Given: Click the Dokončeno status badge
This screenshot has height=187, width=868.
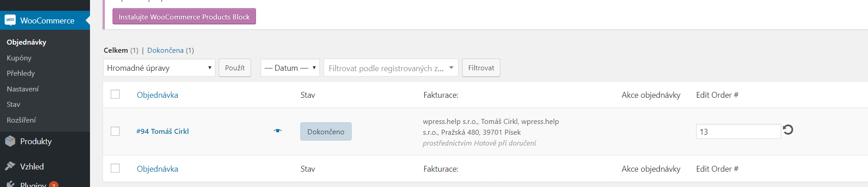Looking at the screenshot, I should click(326, 132).
